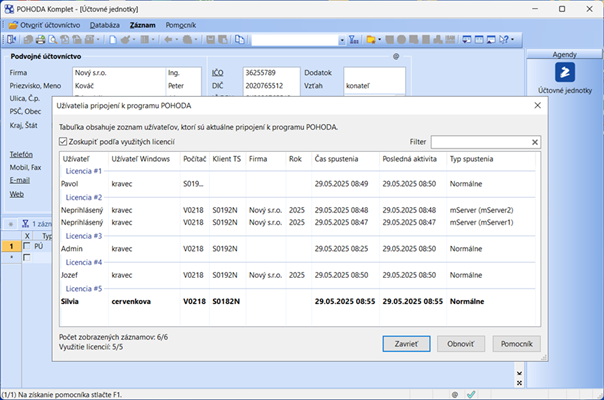This screenshot has width=604, height=400.
Task: Click the asterisk icon above the record table
Action: (11, 224)
